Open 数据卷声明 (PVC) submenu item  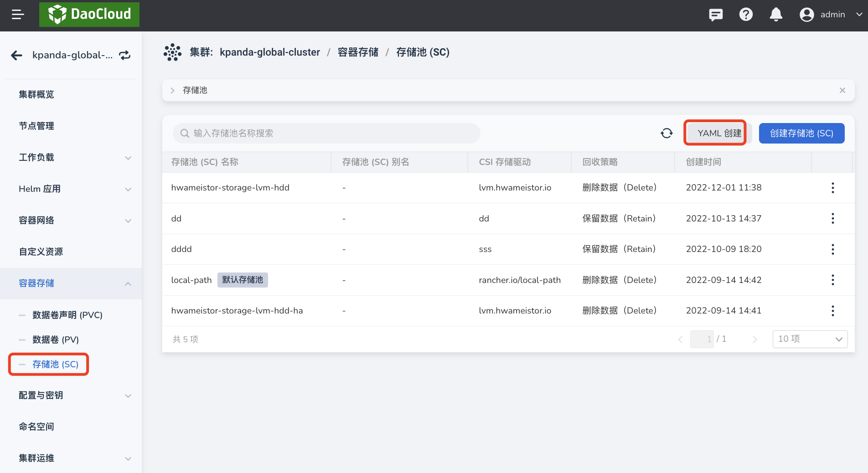point(67,315)
